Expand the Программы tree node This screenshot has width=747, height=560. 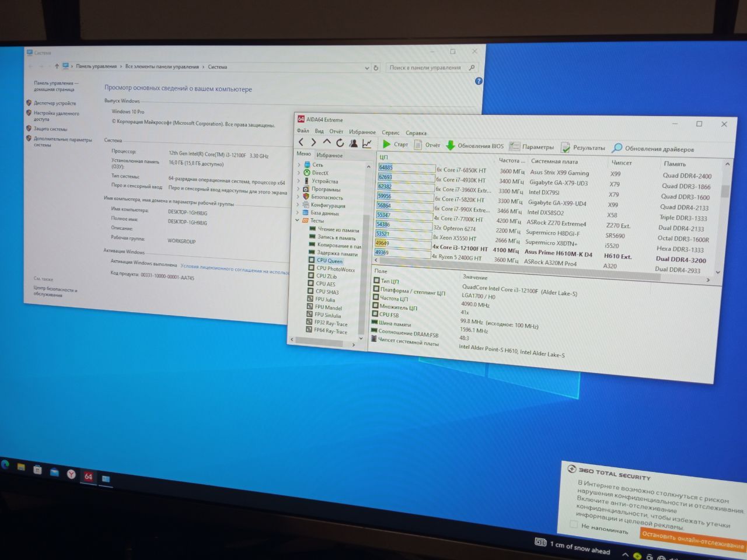pyautogui.click(x=299, y=188)
